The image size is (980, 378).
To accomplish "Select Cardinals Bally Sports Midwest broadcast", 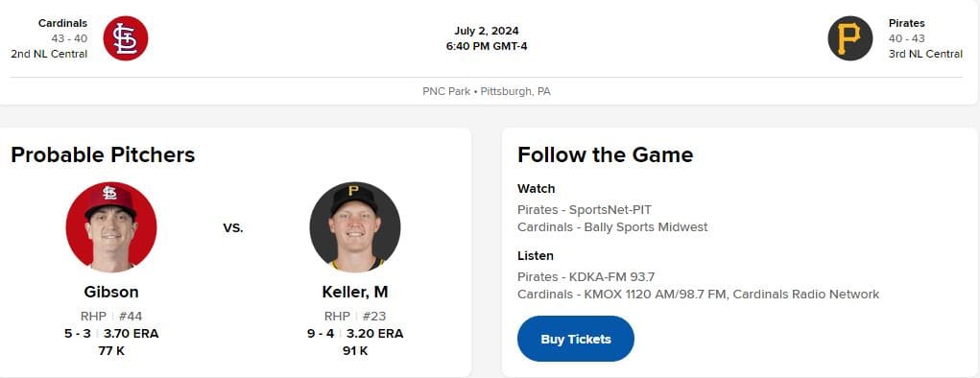I will (612, 227).
